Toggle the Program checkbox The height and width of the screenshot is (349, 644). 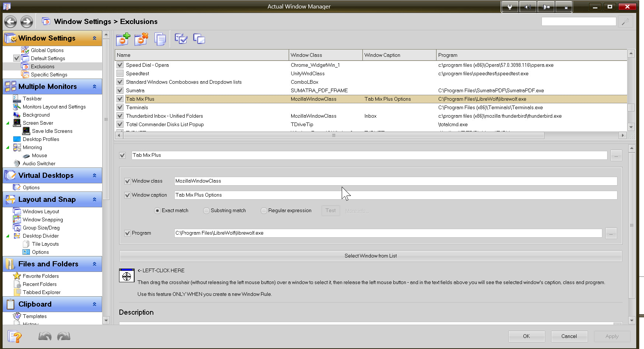tap(128, 233)
